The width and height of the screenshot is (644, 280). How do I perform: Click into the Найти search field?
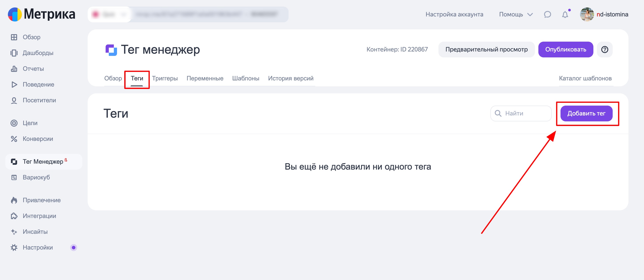521,113
